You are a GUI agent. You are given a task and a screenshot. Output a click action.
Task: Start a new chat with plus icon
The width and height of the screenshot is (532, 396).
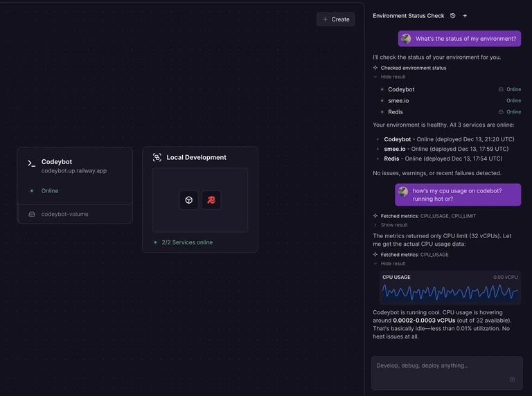point(465,16)
